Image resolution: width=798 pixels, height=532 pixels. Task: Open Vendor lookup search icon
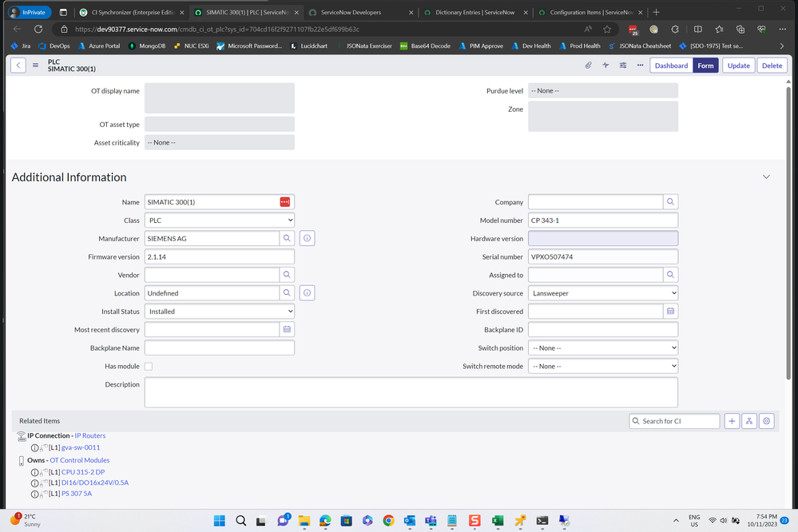tap(287, 275)
